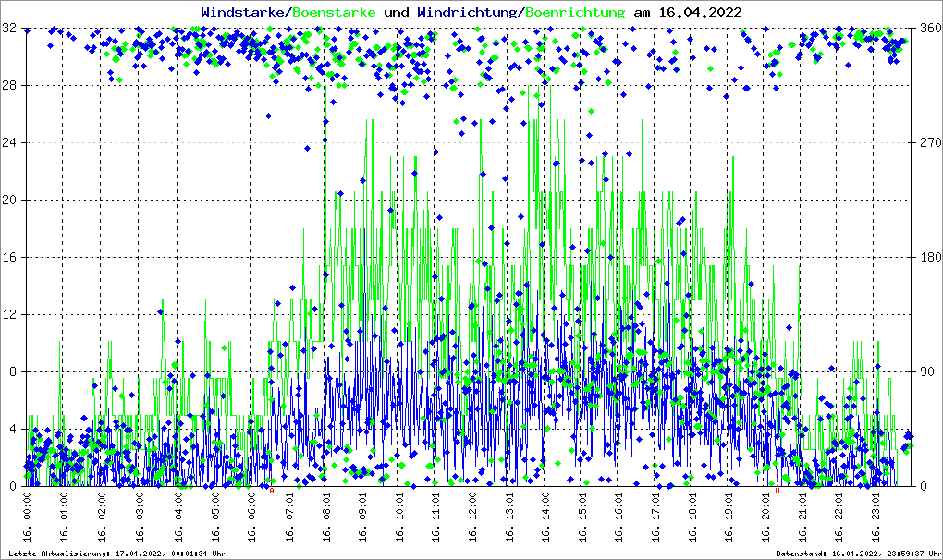The height and width of the screenshot is (560, 943).
Task: Click the date '16.04.2022' in the chart title
Action: click(698, 12)
